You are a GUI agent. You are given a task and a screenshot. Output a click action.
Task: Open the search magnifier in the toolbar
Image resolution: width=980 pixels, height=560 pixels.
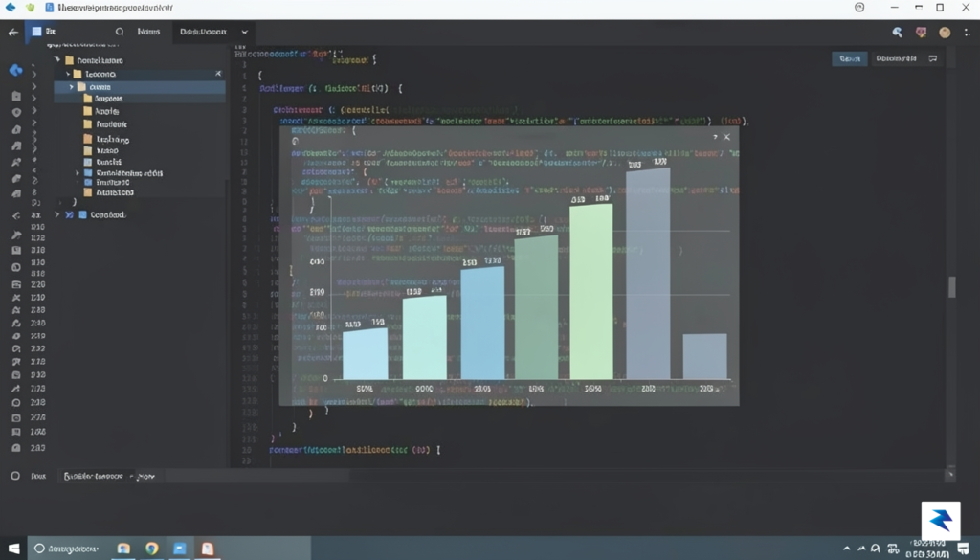[120, 32]
